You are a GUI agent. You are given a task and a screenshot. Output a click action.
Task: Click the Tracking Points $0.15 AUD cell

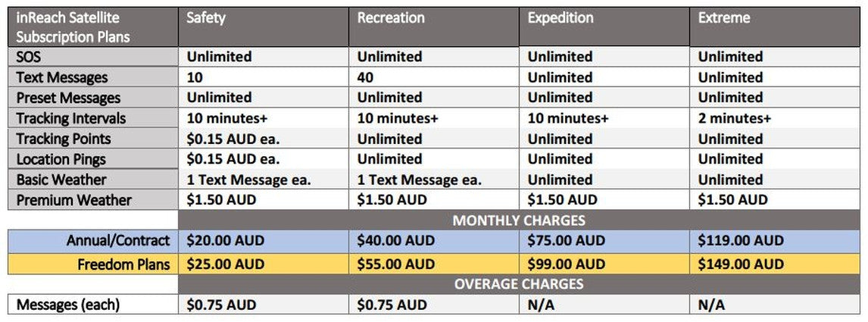click(233, 139)
